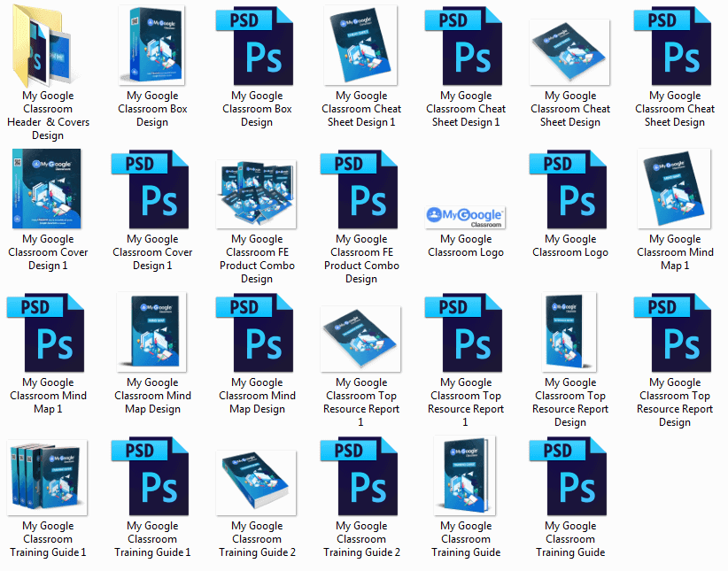Viewport: 728px width, 571px height.
Task: Select Training Guide 2 PSD file icon
Action: (359, 476)
